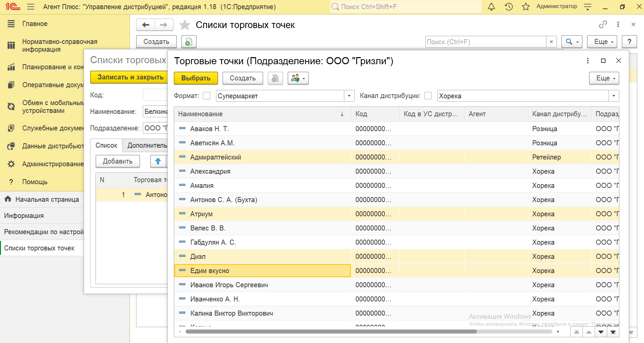Click Создать in main list toolbar
Image resolution: width=644 pixels, height=343 pixels.
(156, 42)
